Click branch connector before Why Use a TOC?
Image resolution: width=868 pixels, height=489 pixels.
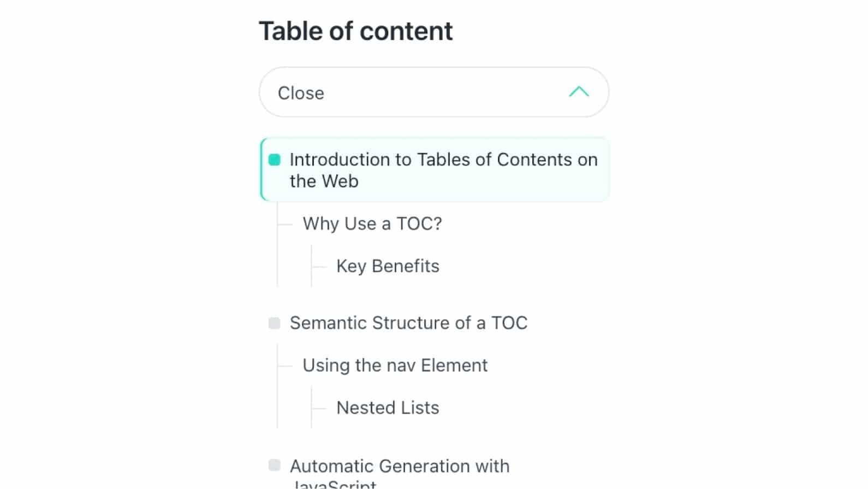click(x=285, y=224)
